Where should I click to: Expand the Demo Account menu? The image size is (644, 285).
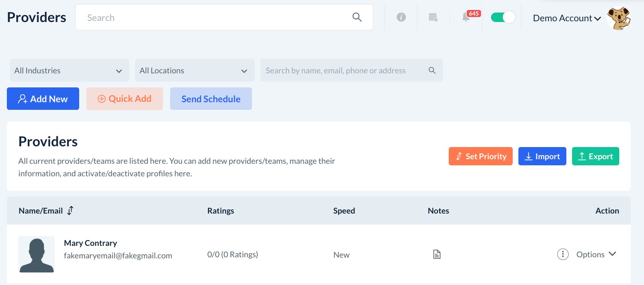(x=567, y=18)
